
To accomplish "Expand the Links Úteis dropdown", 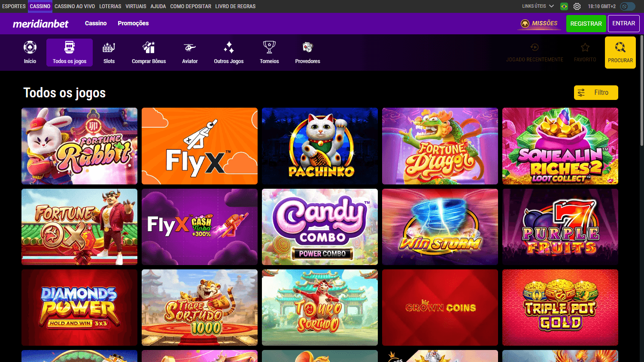I will (x=538, y=6).
